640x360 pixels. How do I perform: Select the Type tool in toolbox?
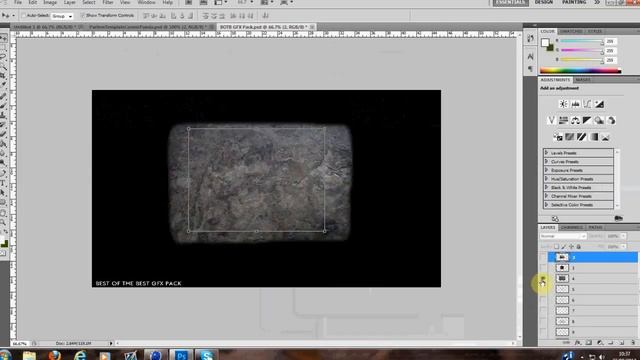(4, 183)
